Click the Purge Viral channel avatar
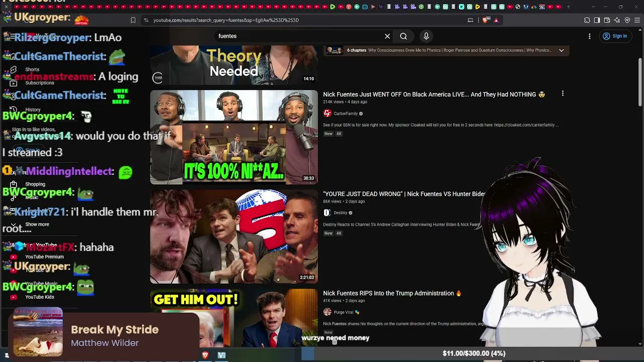The image size is (644, 362). click(x=327, y=312)
